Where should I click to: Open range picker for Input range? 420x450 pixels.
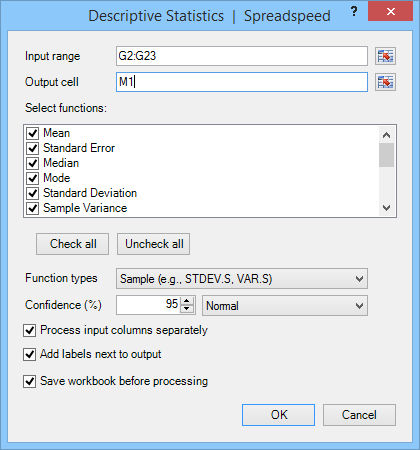click(x=385, y=56)
